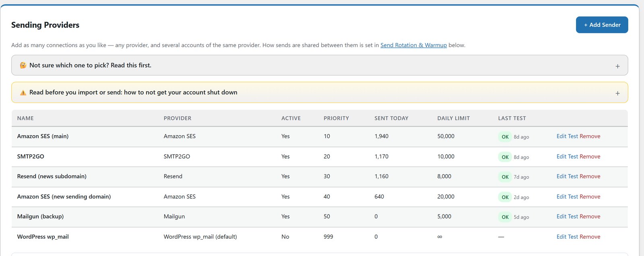Click the plus icon on the 'Not sure' panel
Viewport: 644px width, 256px height.
tap(617, 66)
